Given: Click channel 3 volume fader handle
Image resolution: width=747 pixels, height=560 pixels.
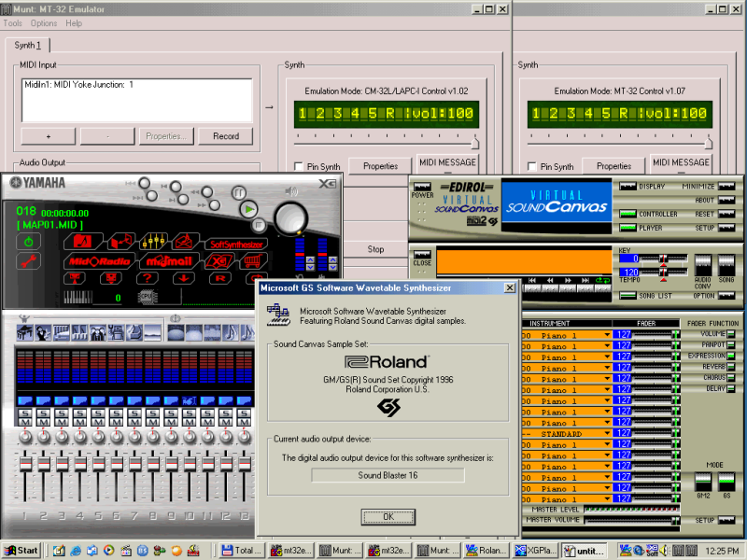Looking at the screenshot, I should pyautogui.click(x=62, y=463).
